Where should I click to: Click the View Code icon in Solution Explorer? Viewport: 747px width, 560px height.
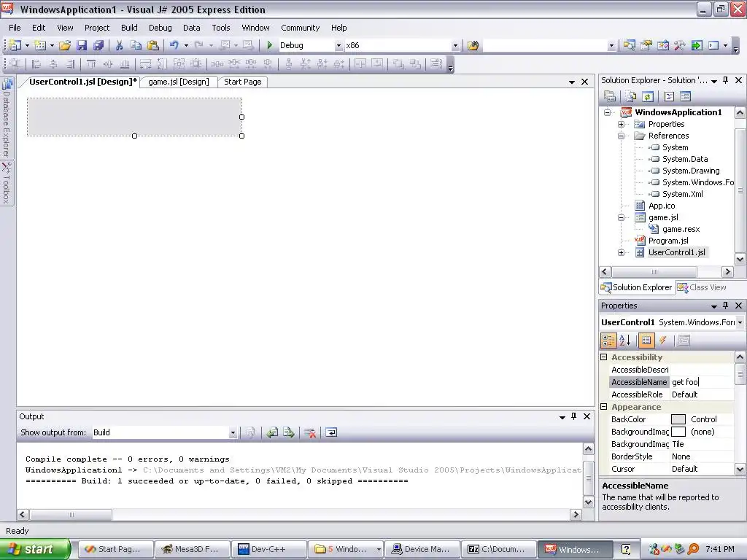pyautogui.click(x=669, y=97)
